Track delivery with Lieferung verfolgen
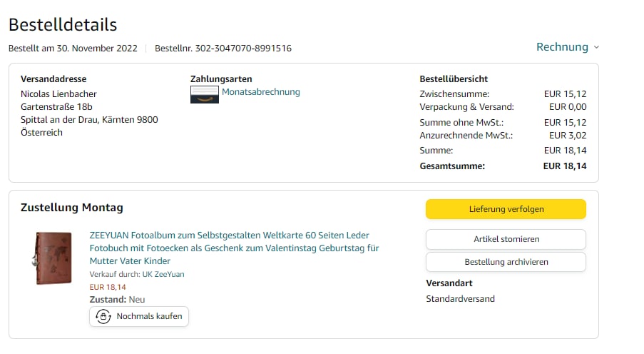Screen dimensions: 644x354 (x=506, y=209)
